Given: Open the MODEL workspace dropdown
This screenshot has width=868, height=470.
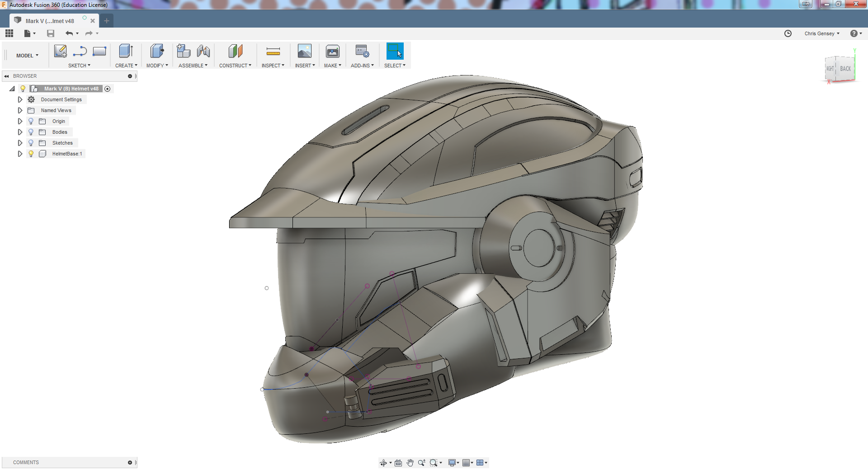Looking at the screenshot, I should [x=27, y=56].
